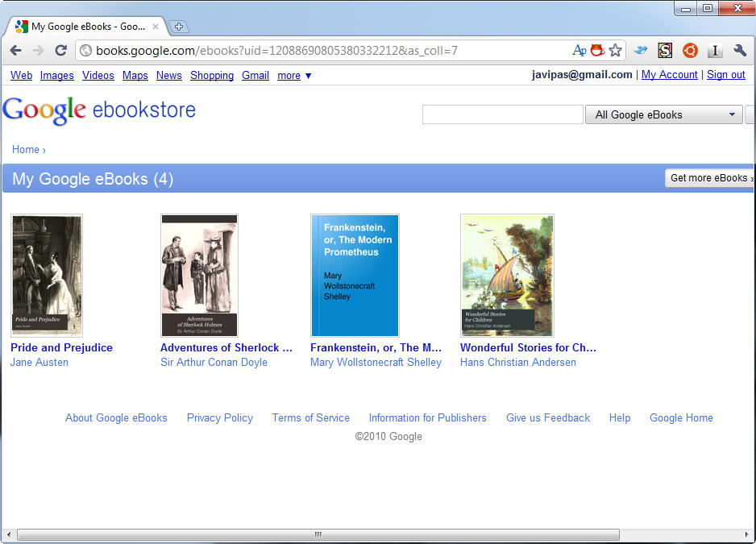Click the Adventures of Sherlock title link

(226, 347)
